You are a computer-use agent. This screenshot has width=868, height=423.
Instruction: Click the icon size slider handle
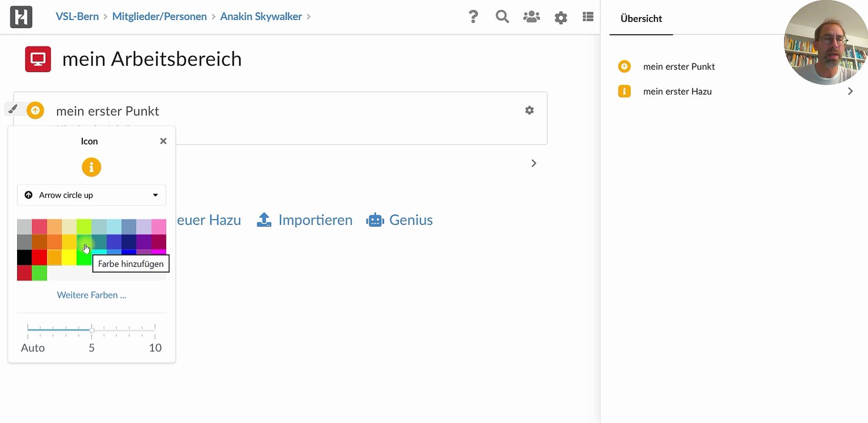pyautogui.click(x=92, y=330)
